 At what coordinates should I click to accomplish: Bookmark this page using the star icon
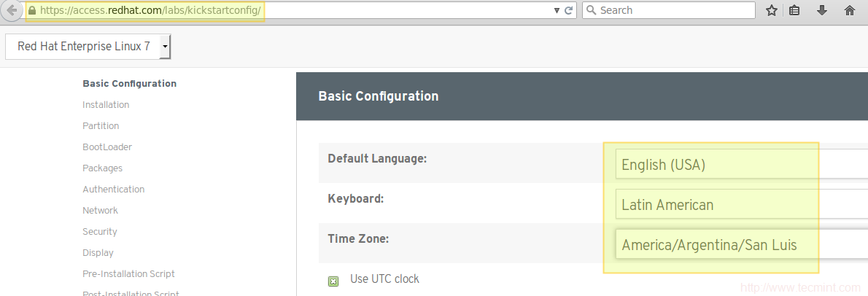772,11
